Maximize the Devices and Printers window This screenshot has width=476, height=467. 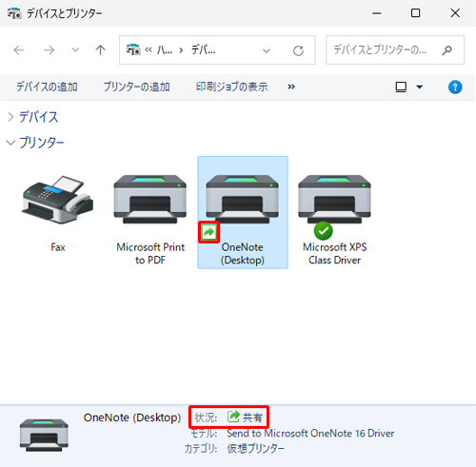(x=415, y=13)
